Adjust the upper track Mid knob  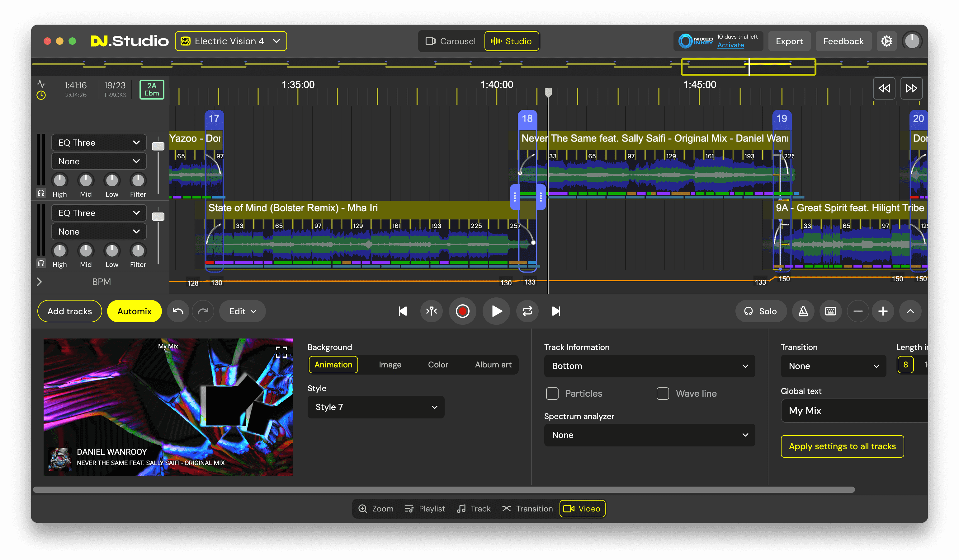point(86,180)
